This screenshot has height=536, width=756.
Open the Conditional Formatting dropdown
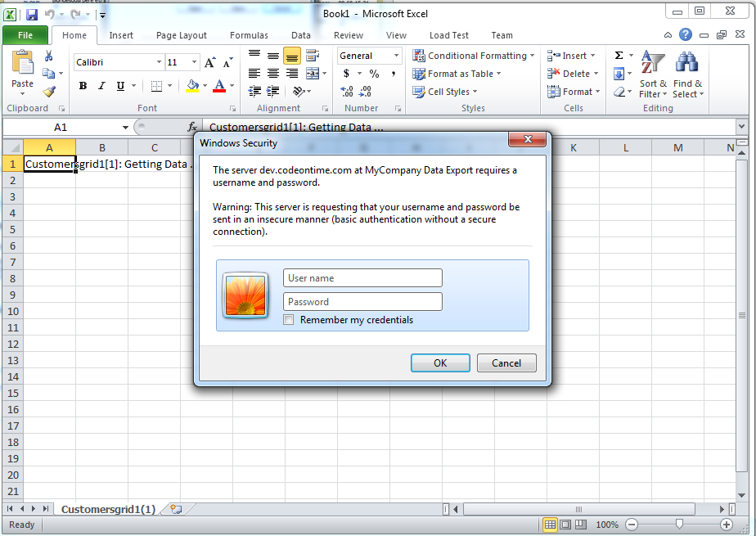tap(474, 56)
